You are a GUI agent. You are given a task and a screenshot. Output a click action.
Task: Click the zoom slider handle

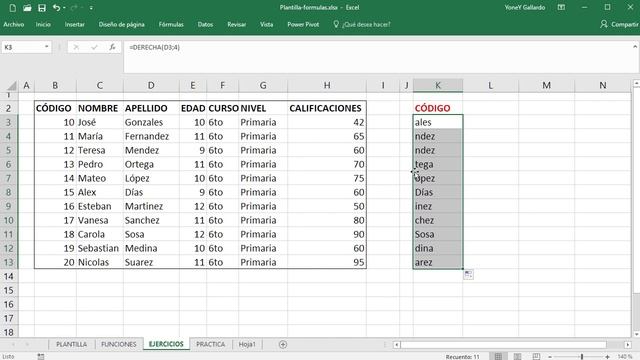click(582, 357)
